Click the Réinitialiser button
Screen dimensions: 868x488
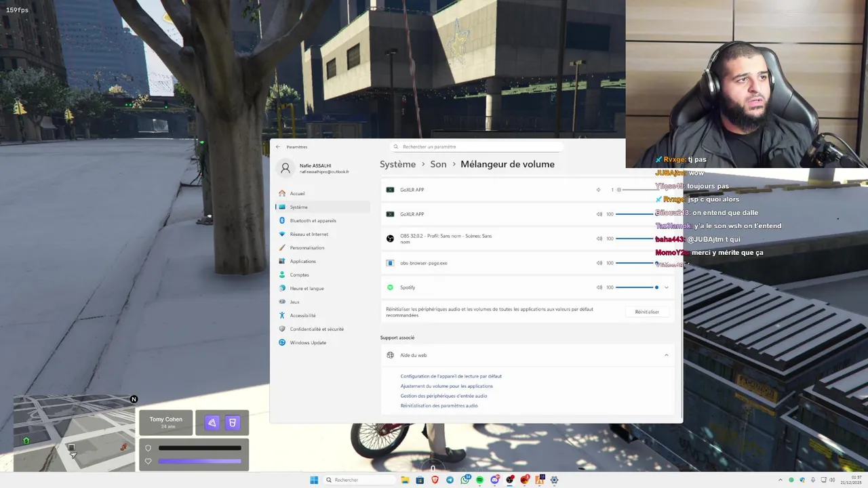(647, 312)
